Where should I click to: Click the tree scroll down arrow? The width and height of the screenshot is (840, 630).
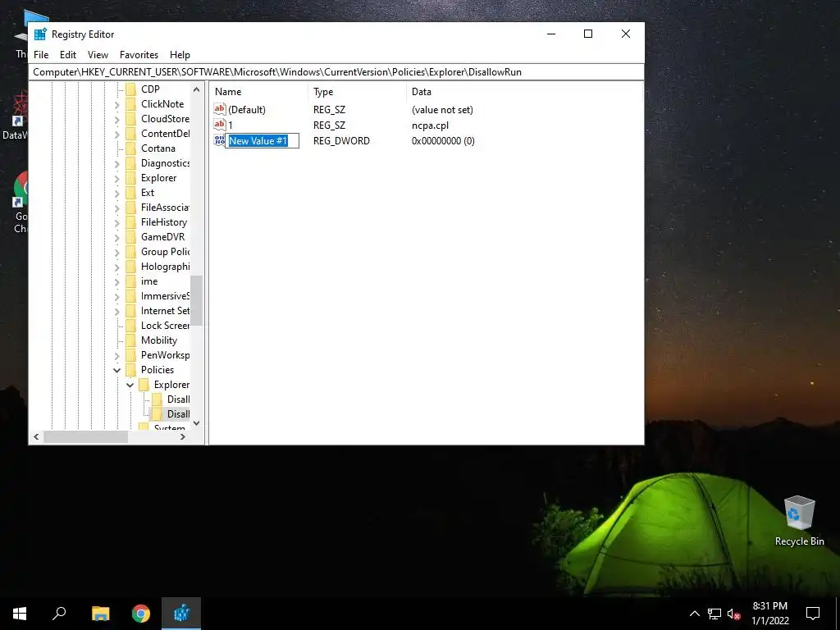pos(197,423)
